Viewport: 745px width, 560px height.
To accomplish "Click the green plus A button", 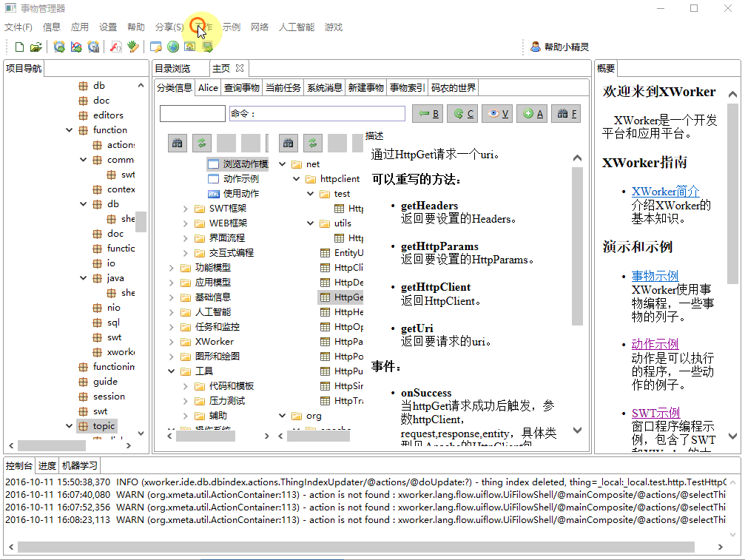I will pos(532,113).
